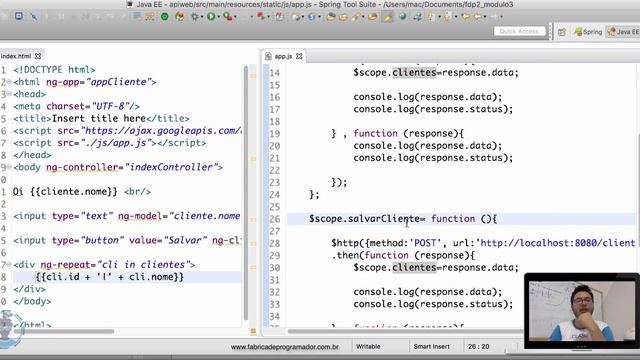640x360 pixels.
Task: Click the blue square icon at toolbar start
Action: coord(19,16)
